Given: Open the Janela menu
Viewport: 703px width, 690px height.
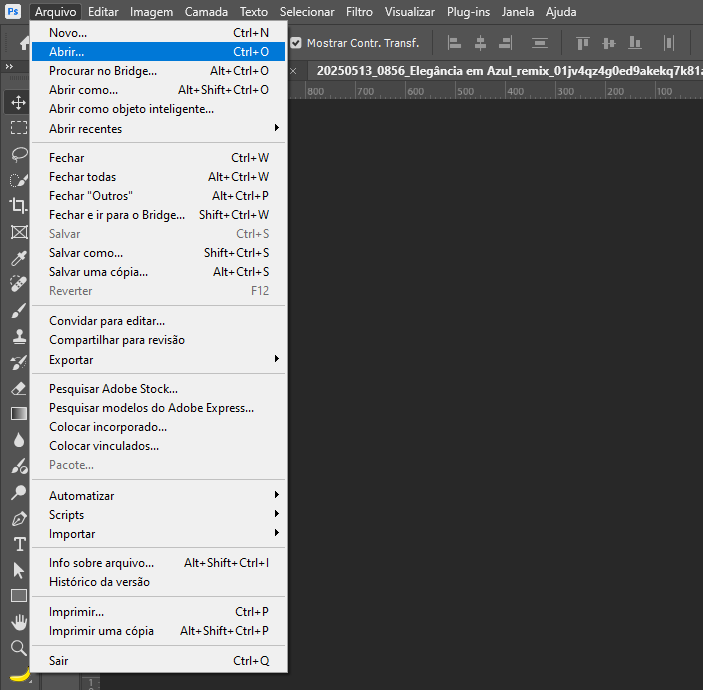Looking at the screenshot, I should [x=518, y=12].
